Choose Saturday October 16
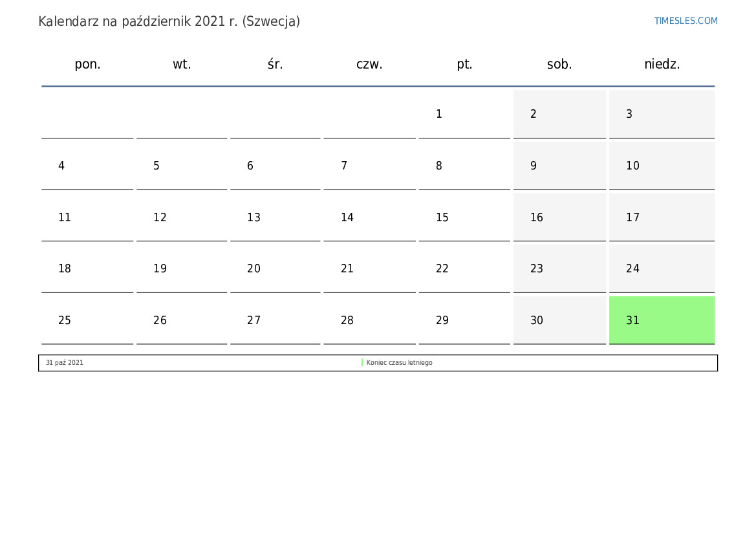This screenshot has width=756, height=535. click(559, 217)
